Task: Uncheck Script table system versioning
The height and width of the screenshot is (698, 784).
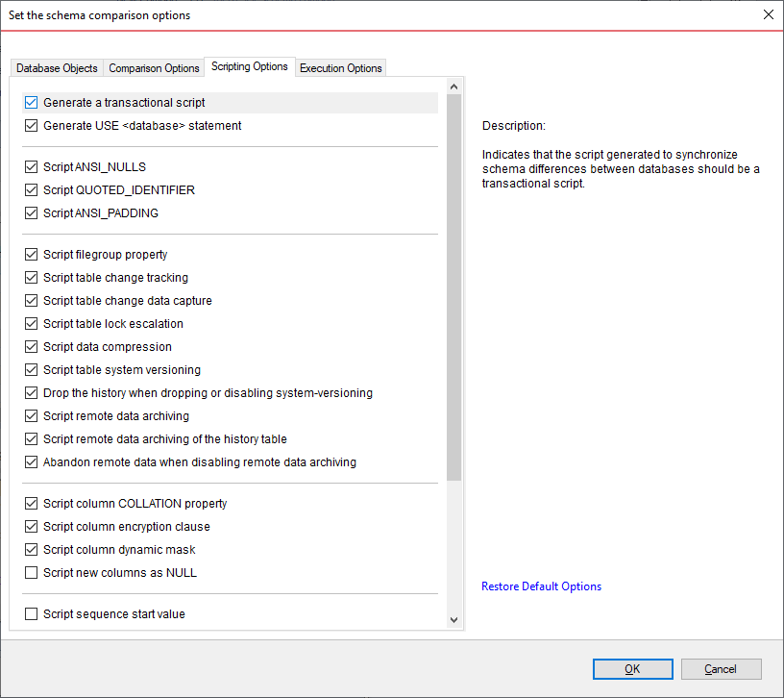Action: pos(32,370)
